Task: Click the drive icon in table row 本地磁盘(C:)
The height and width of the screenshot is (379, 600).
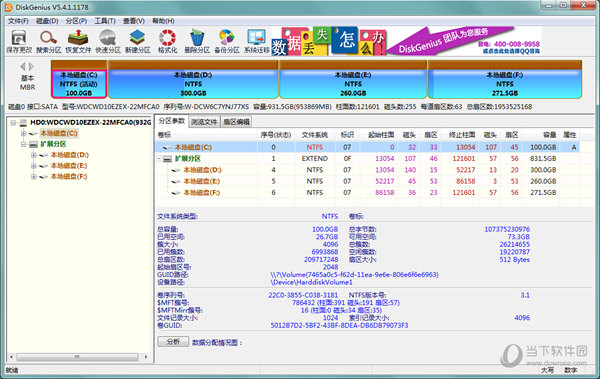Action: coord(167,147)
